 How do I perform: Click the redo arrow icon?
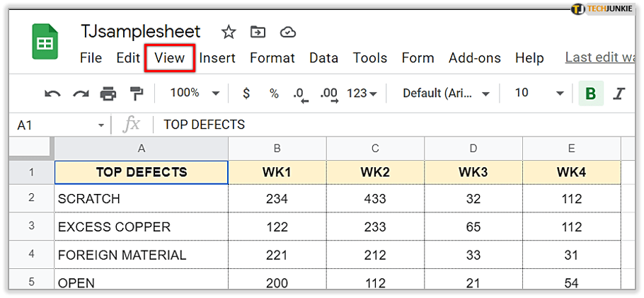(x=80, y=93)
